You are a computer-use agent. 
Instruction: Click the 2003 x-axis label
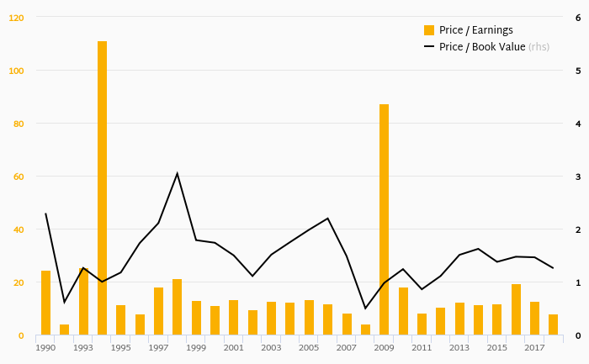(271, 348)
